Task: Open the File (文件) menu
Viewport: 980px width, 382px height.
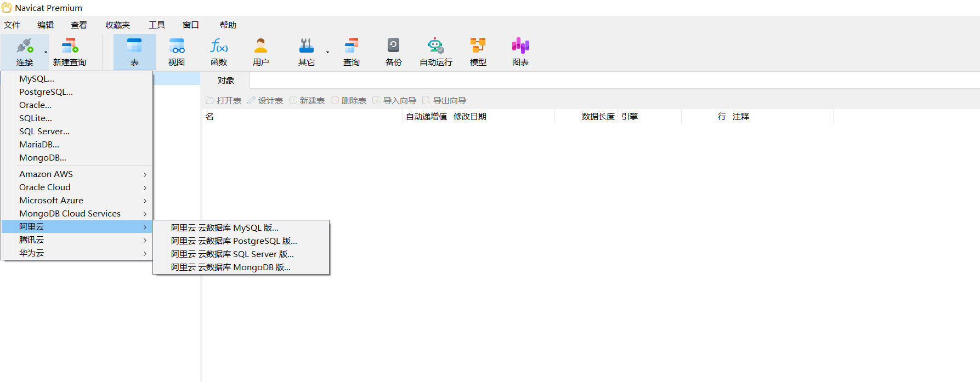Action: tap(12, 25)
